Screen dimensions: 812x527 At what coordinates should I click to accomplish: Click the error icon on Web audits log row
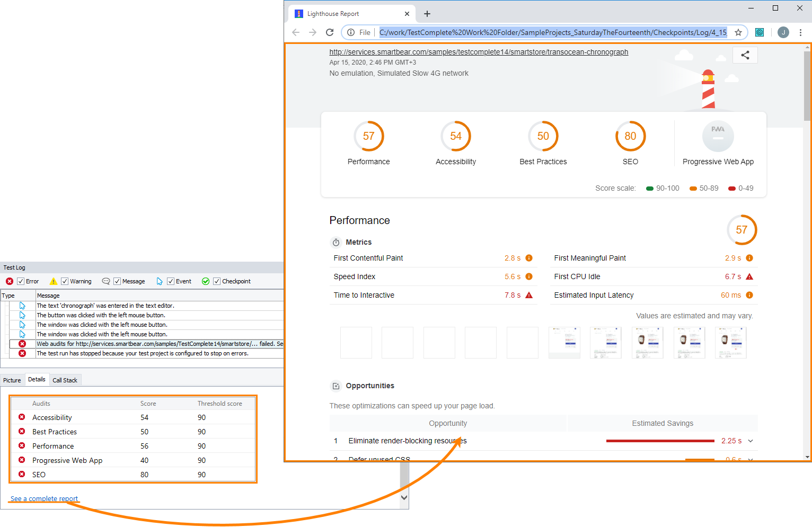[22, 344]
